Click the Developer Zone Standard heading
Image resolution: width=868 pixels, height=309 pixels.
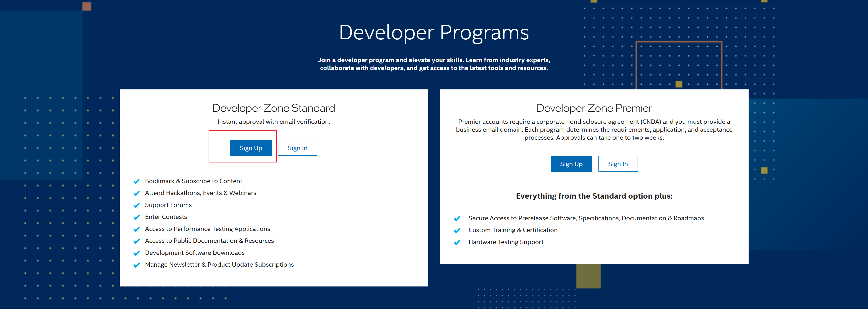point(273,108)
